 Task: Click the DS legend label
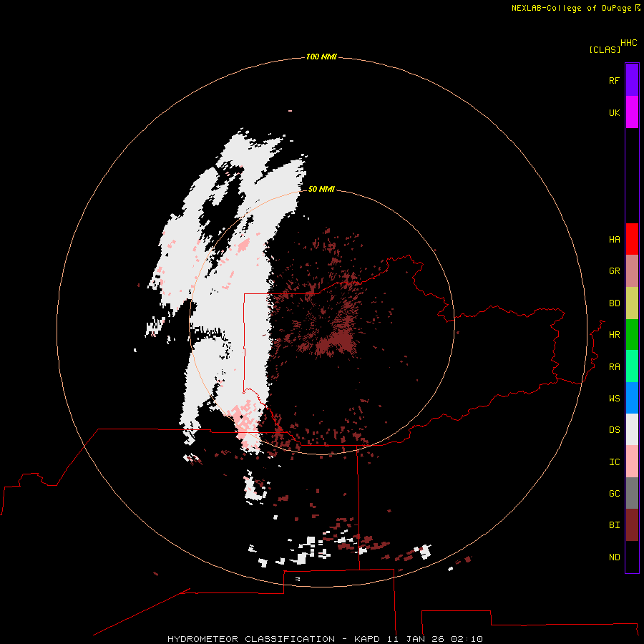pos(614,429)
